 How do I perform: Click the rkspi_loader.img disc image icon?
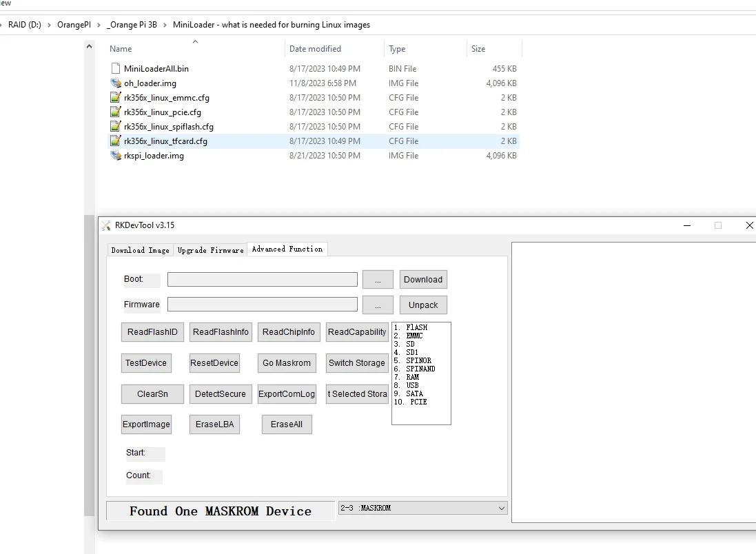tap(116, 155)
